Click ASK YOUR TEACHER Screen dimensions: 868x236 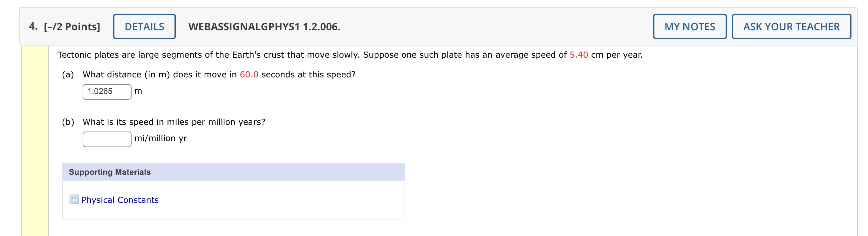791,26
